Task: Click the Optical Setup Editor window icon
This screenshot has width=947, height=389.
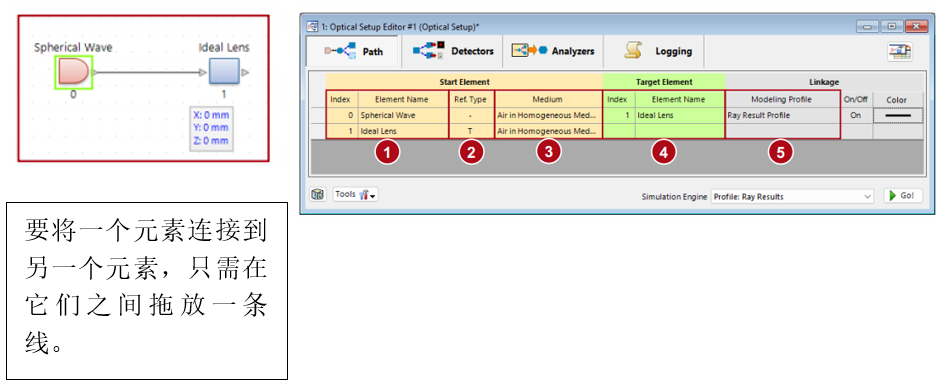Action: 313,27
